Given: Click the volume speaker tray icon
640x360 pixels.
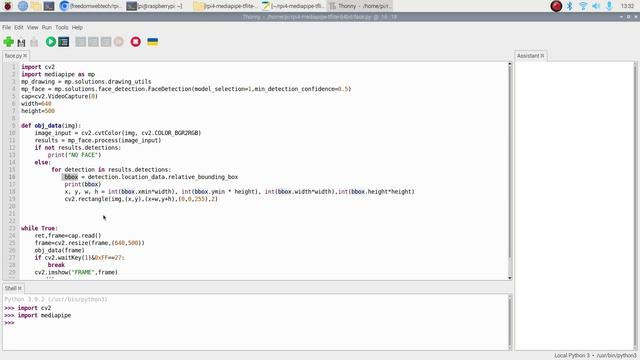Looking at the screenshot, I should pyautogui.click(x=596, y=6).
